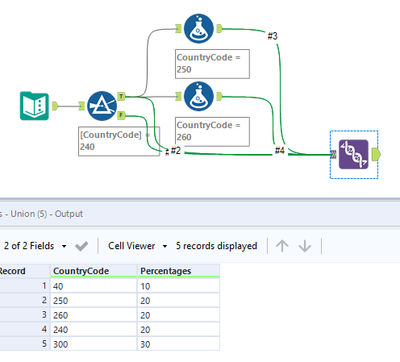Select the Formula tool for CountryCode = 250
Viewport: 400px width, 362px height.
coord(199,29)
